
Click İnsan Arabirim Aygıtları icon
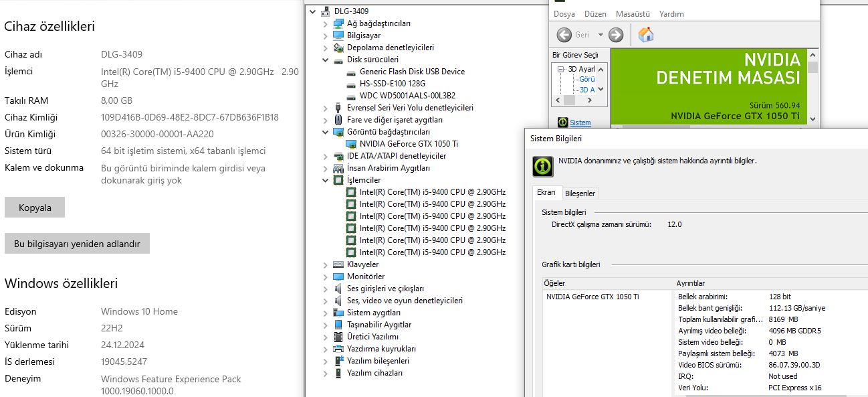338,168
